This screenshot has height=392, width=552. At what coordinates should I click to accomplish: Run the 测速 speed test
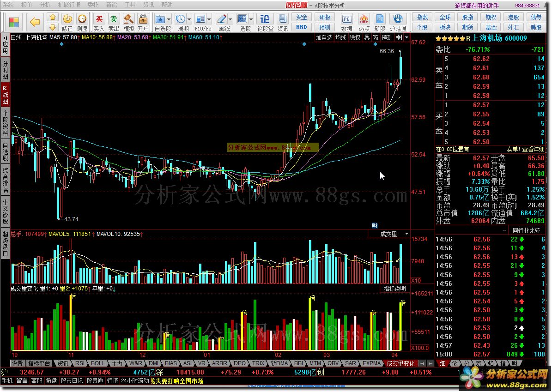point(82,22)
